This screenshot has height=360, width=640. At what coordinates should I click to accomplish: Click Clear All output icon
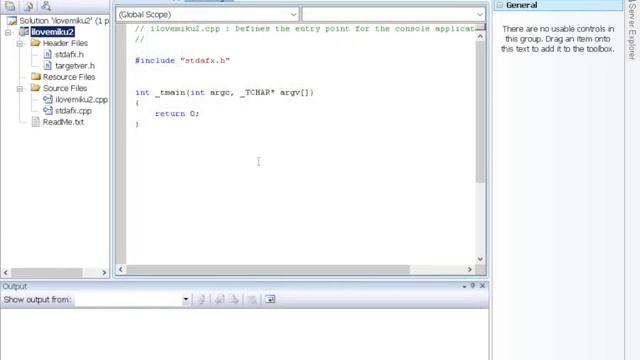252,300
